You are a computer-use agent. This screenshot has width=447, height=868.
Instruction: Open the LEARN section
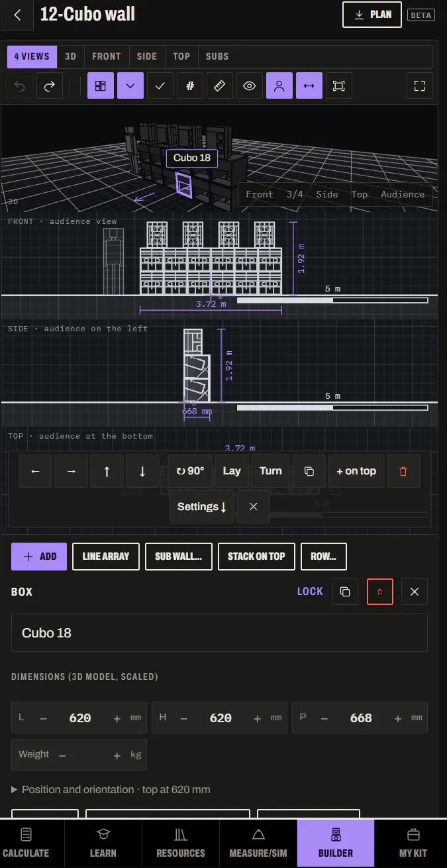point(103,843)
